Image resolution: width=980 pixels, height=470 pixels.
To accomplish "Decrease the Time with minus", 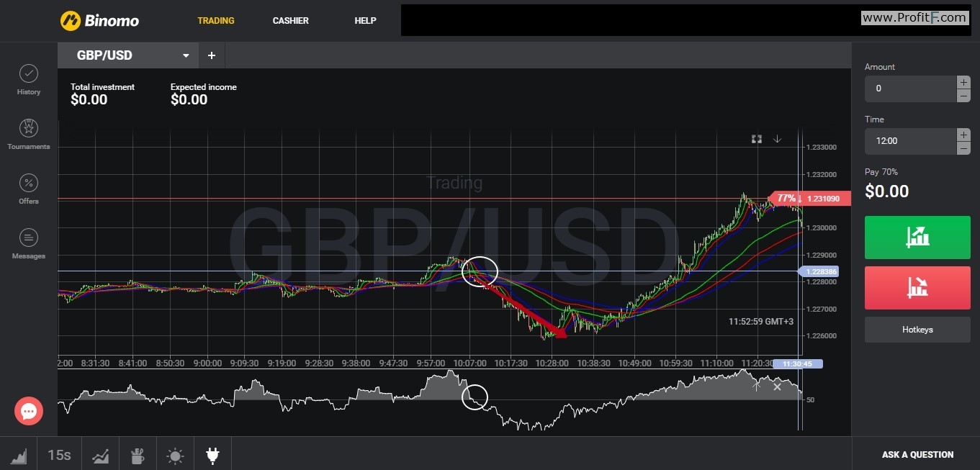I will pyautogui.click(x=963, y=148).
